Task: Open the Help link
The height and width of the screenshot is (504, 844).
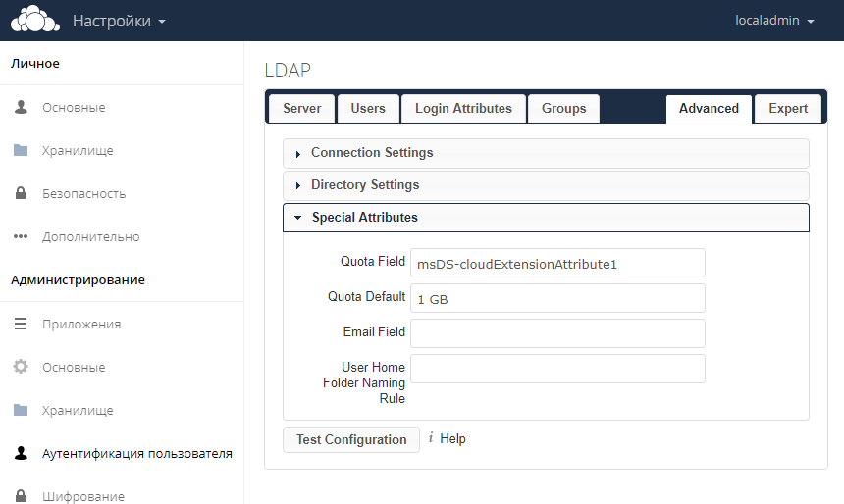Action: pyautogui.click(x=451, y=439)
